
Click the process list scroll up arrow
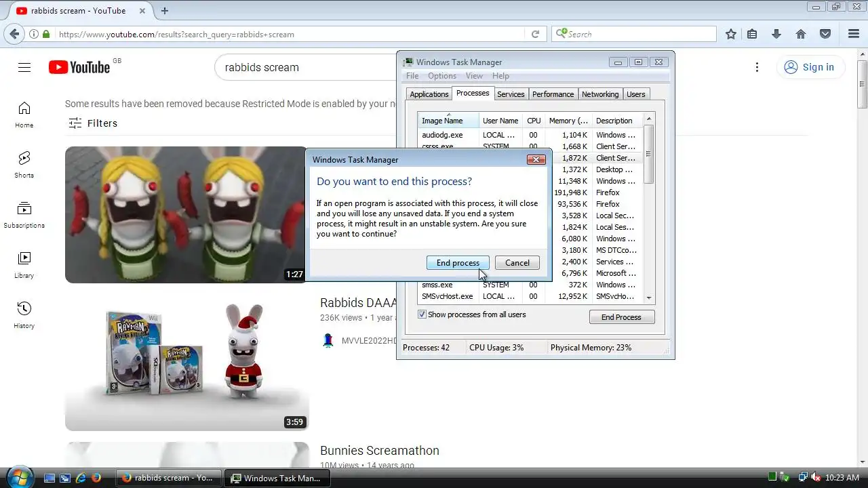coord(649,119)
